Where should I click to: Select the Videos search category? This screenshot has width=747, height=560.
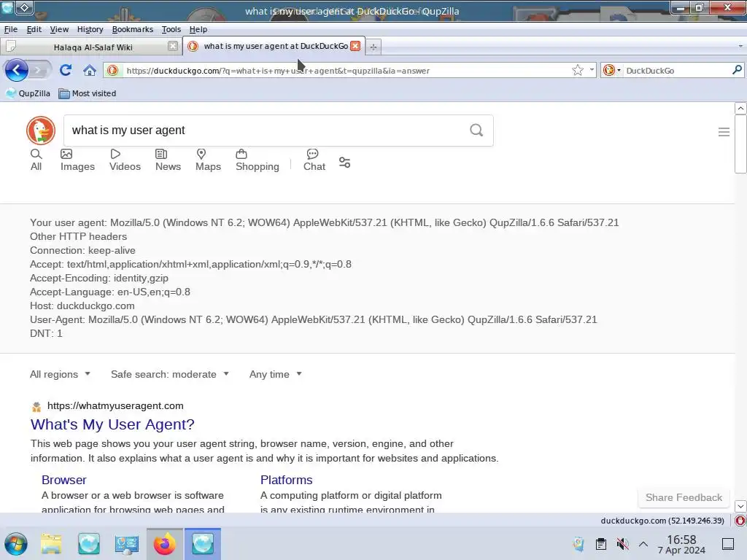click(125, 160)
